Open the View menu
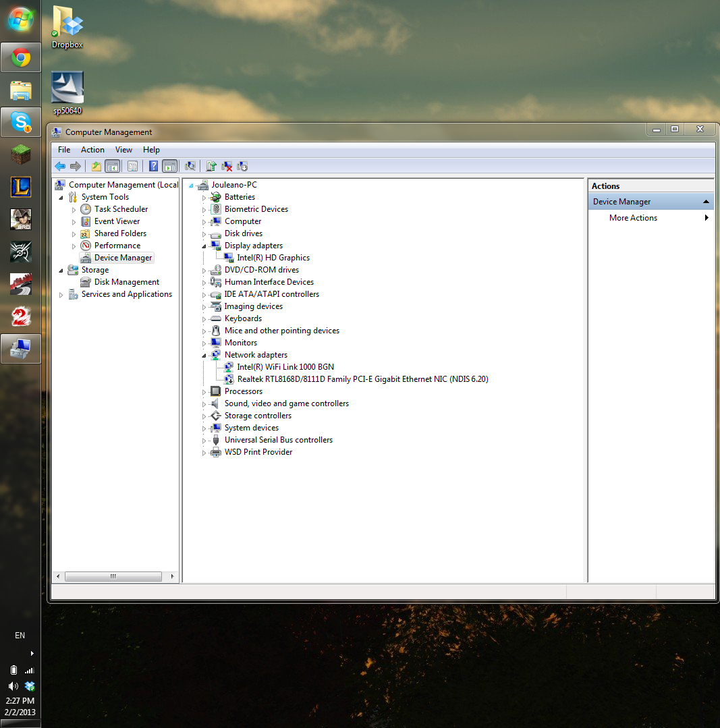720x728 pixels. (x=123, y=150)
